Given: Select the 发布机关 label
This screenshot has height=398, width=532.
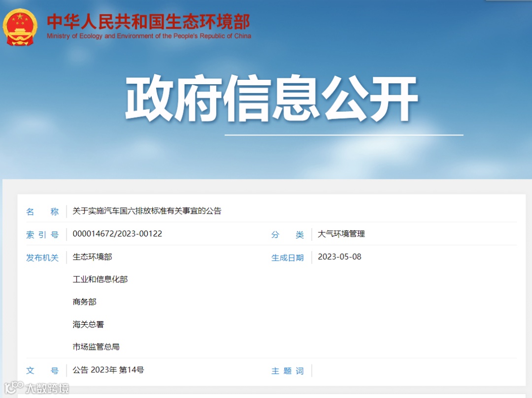Looking at the screenshot, I should coord(42,258).
